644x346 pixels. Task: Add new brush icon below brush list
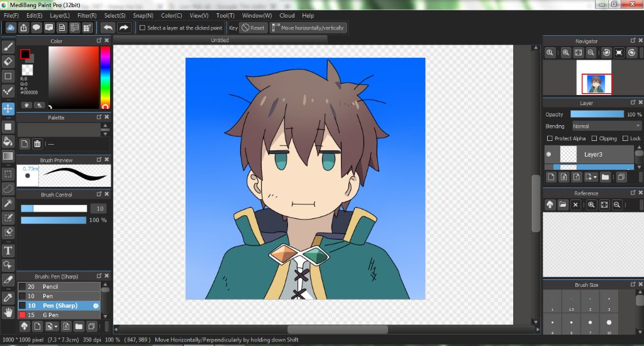click(x=37, y=326)
